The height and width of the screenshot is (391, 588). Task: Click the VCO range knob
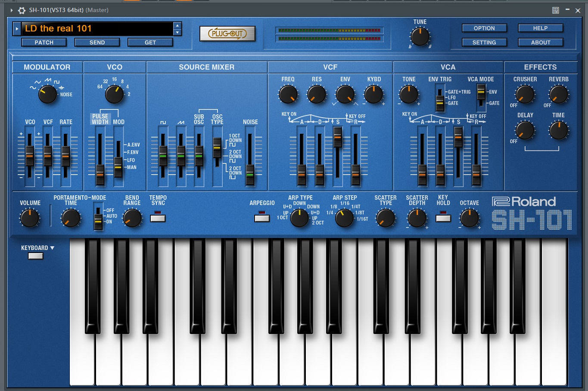[x=114, y=94]
